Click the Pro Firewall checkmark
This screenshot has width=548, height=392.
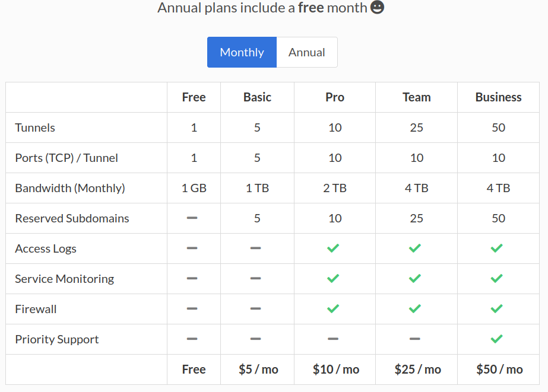click(333, 308)
